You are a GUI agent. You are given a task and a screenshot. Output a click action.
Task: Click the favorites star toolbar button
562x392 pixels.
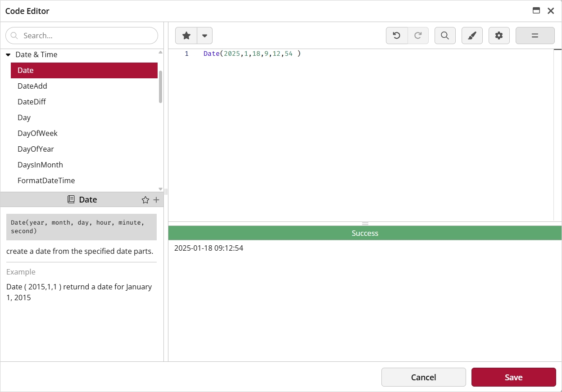186,36
